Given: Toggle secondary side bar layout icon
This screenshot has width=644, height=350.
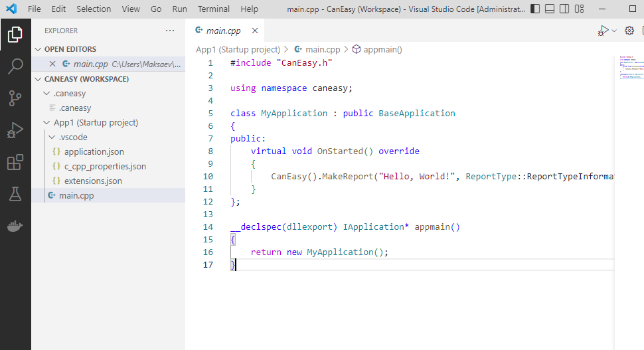Looking at the screenshot, I should 564,9.
